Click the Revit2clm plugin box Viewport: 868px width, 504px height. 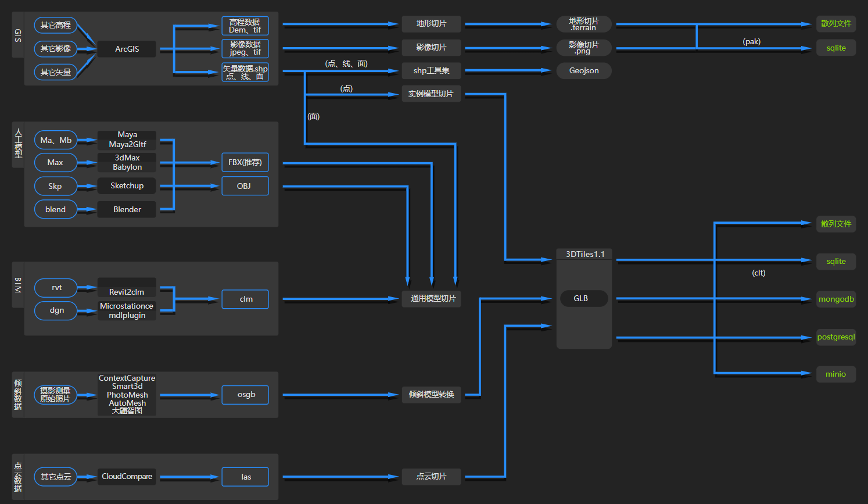coord(127,287)
